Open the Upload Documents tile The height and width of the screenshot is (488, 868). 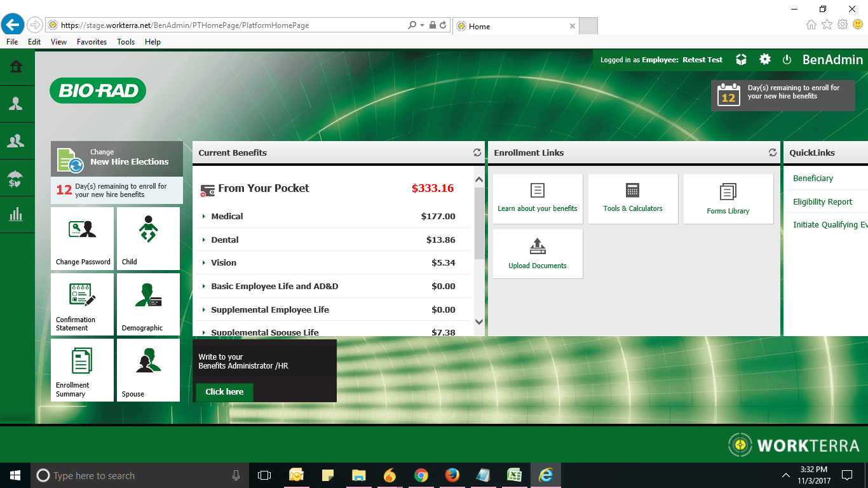[538, 254]
